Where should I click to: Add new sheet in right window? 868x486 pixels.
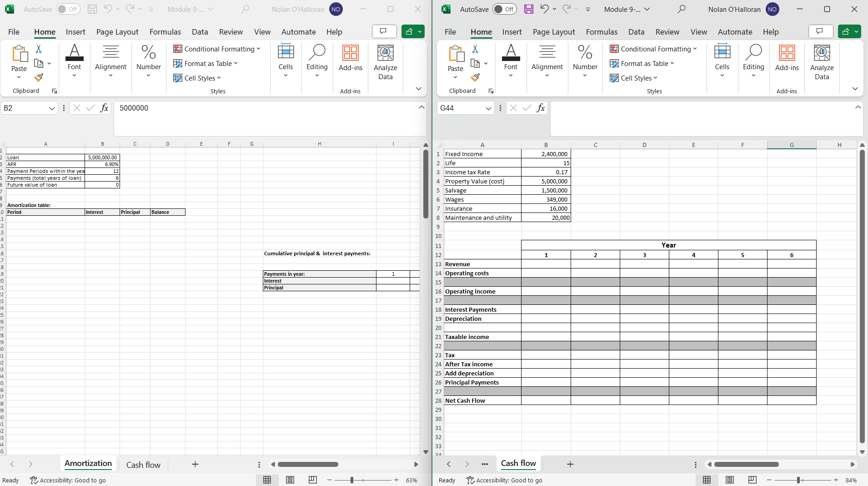tap(570, 464)
